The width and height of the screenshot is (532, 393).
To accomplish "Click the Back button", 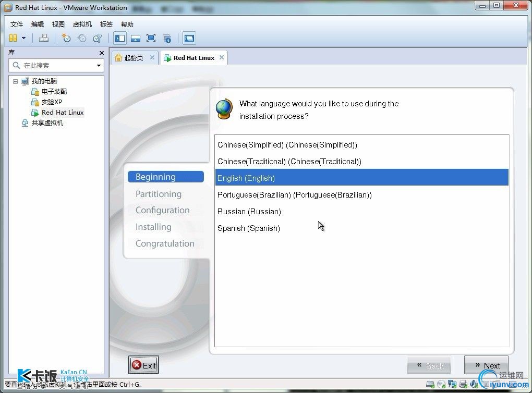I will (x=429, y=365).
